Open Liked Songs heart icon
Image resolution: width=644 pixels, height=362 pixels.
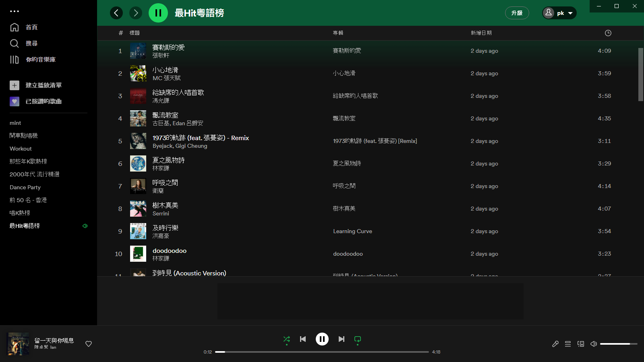14,101
